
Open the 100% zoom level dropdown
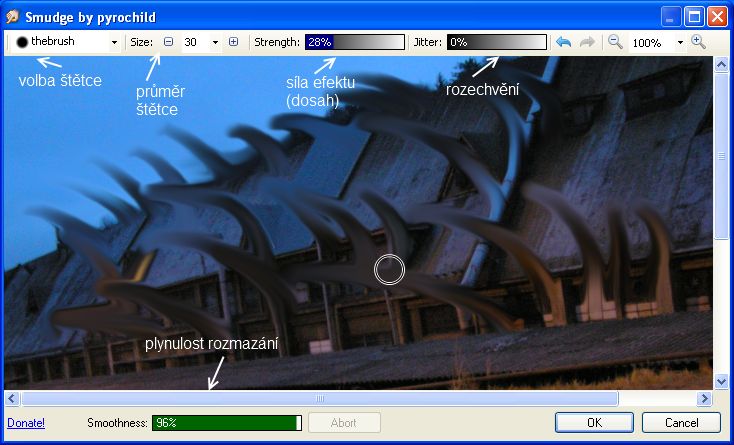[680, 43]
